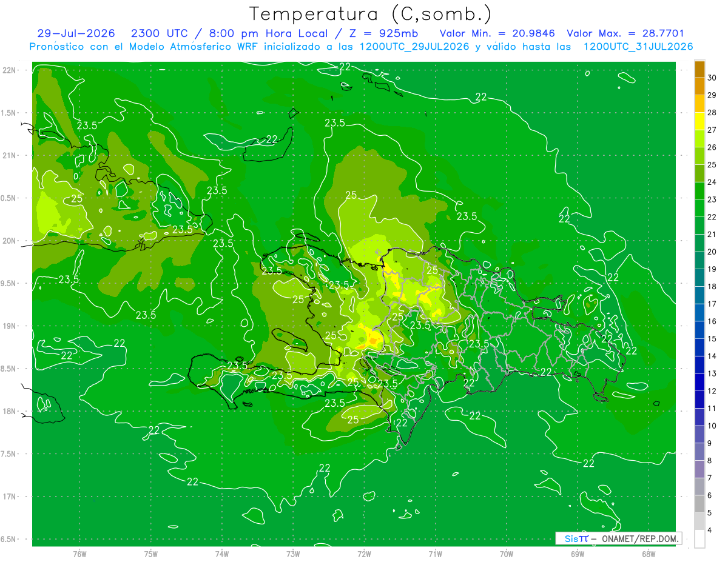
Task: Click the "18N" latitude axis label
Action: click(9, 411)
